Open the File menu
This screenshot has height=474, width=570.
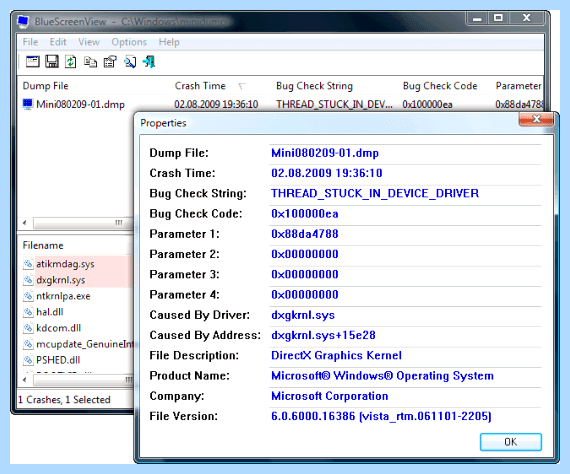[x=30, y=42]
